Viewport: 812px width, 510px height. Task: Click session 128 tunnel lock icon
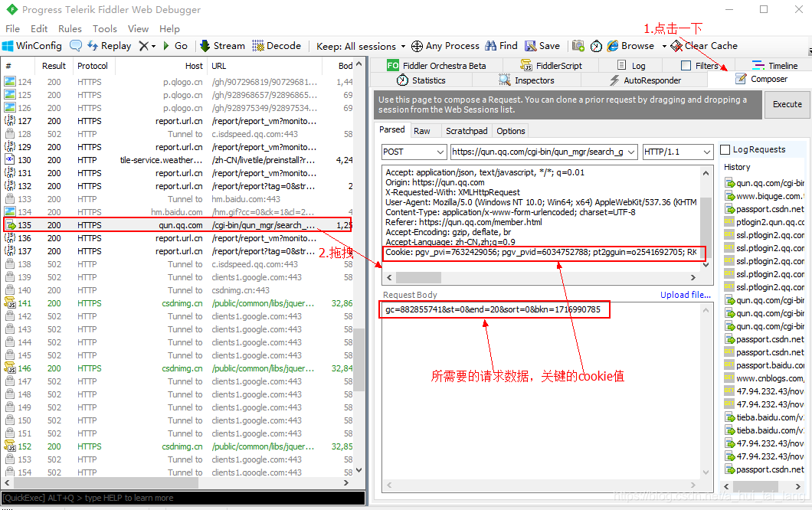[10, 133]
